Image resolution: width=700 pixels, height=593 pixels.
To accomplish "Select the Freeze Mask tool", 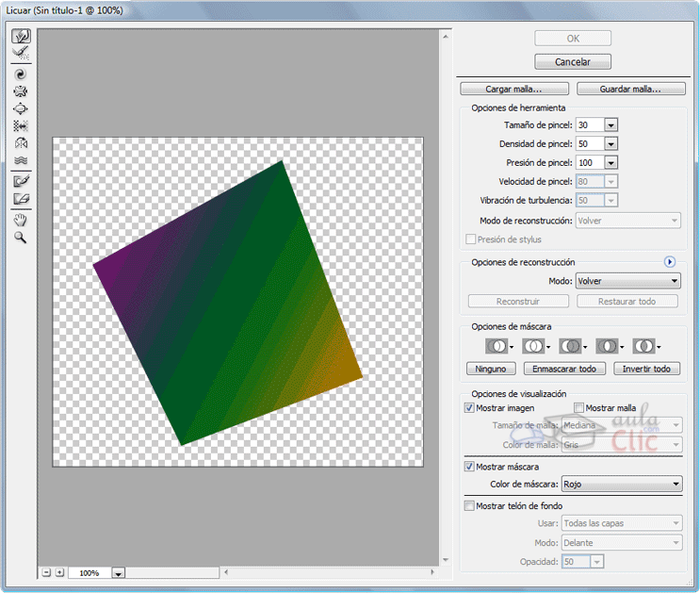I will [20, 181].
